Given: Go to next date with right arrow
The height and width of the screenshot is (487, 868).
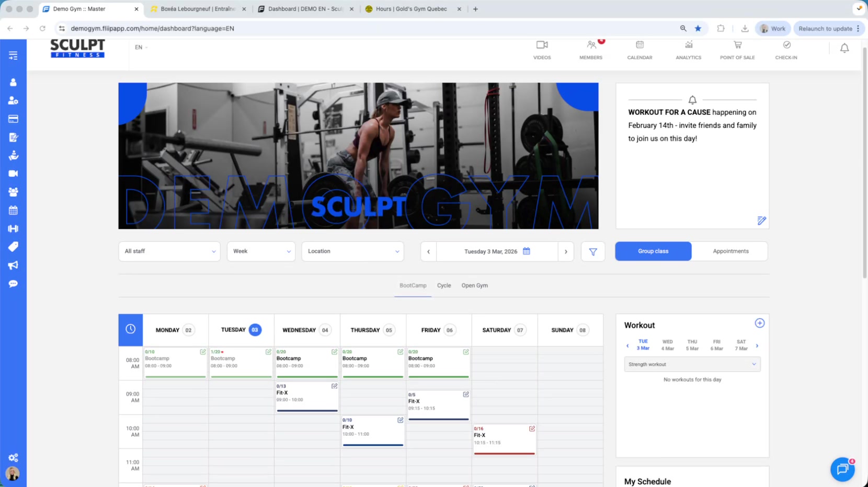Looking at the screenshot, I should pos(565,251).
